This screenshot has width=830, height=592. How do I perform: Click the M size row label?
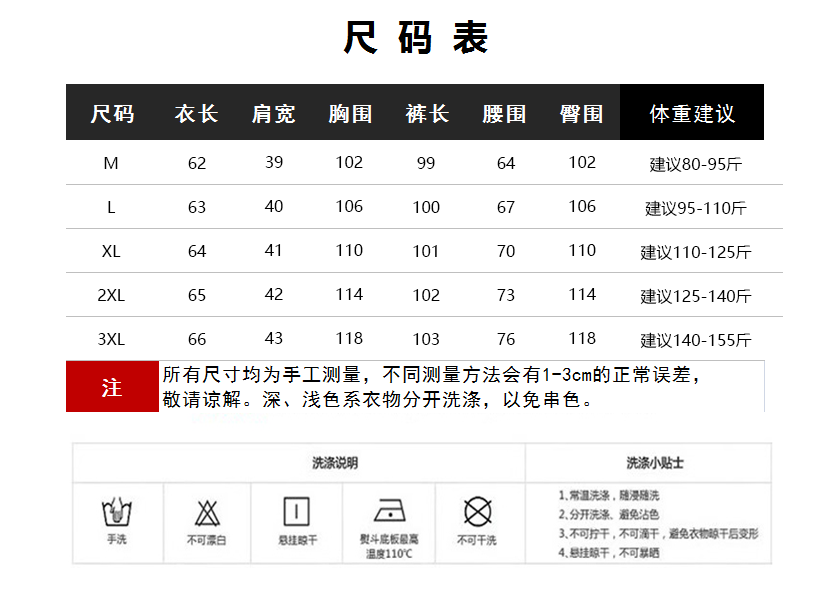pyautogui.click(x=111, y=163)
